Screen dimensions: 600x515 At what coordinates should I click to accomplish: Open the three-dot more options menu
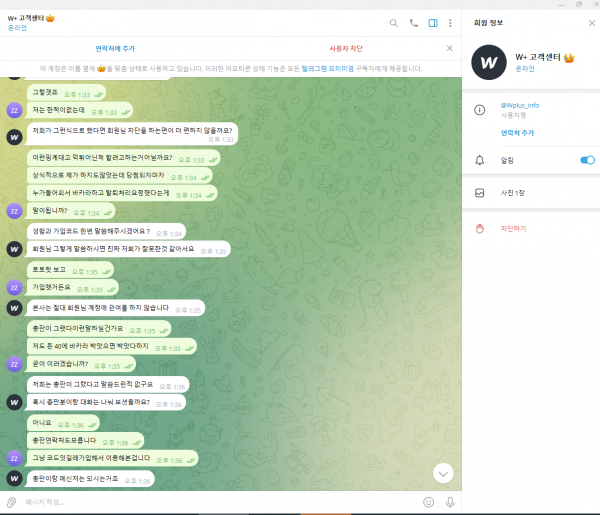pos(452,23)
